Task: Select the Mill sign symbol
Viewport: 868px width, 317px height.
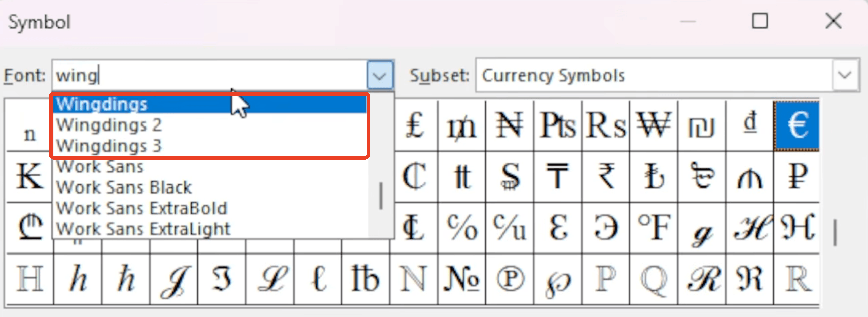Action: (462, 125)
